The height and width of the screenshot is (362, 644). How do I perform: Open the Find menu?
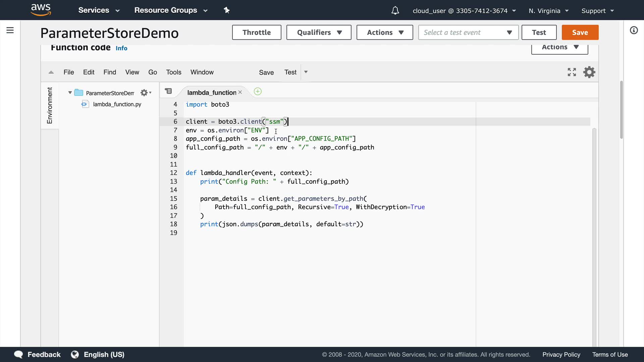(110, 72)
